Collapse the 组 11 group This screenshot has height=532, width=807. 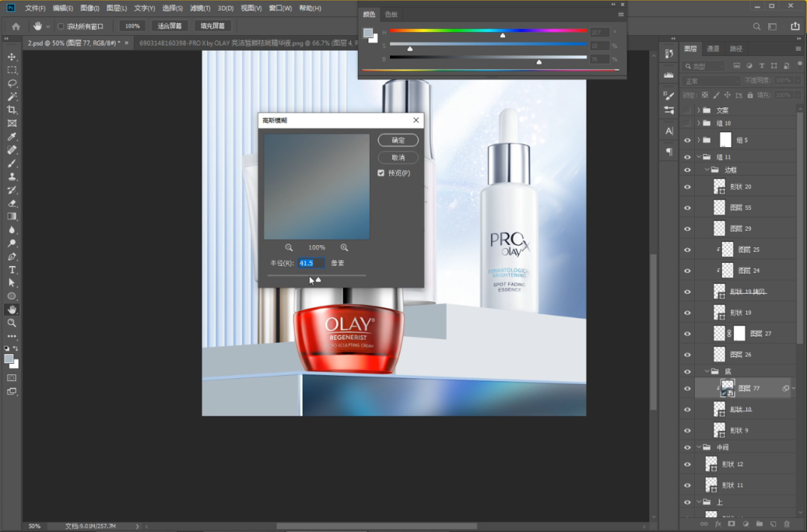(x=699, y=157)
